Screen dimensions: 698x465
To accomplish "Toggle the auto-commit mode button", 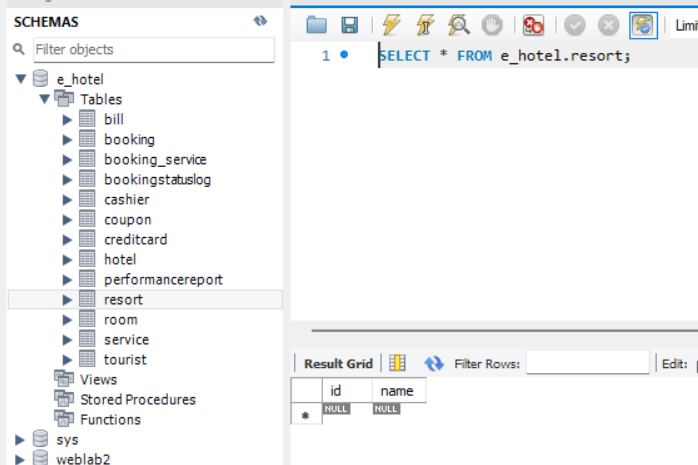I will 642,25.
